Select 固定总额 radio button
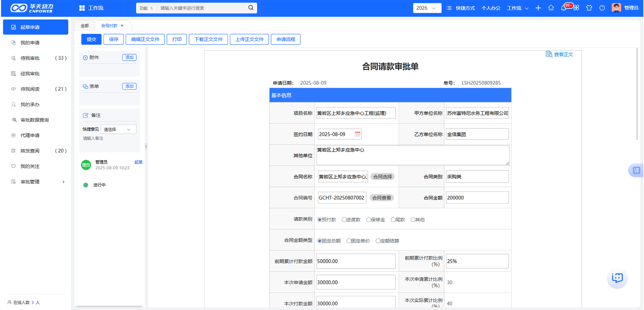This screenshot has height=310, width=644. [319, 241]
